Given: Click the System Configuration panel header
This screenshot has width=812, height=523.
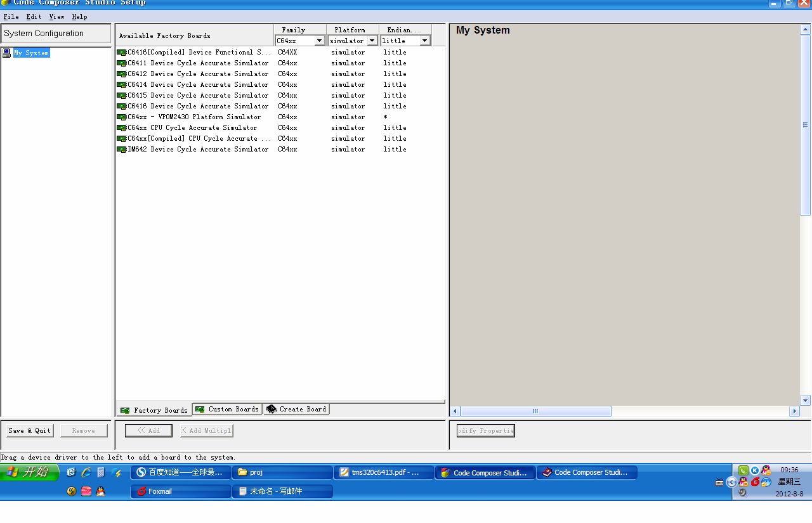Looking at the screenshot, I should (x=56, y=34).
